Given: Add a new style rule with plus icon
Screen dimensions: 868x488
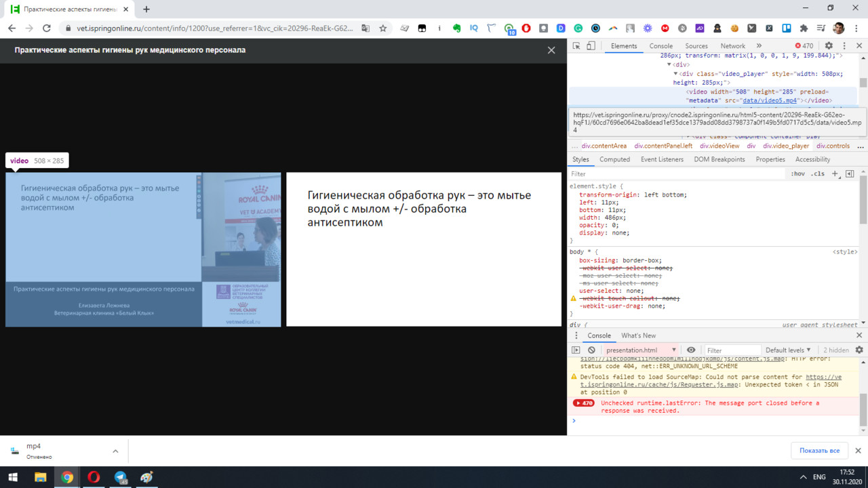Looking at the screenshot, I should tap(835, 174).
